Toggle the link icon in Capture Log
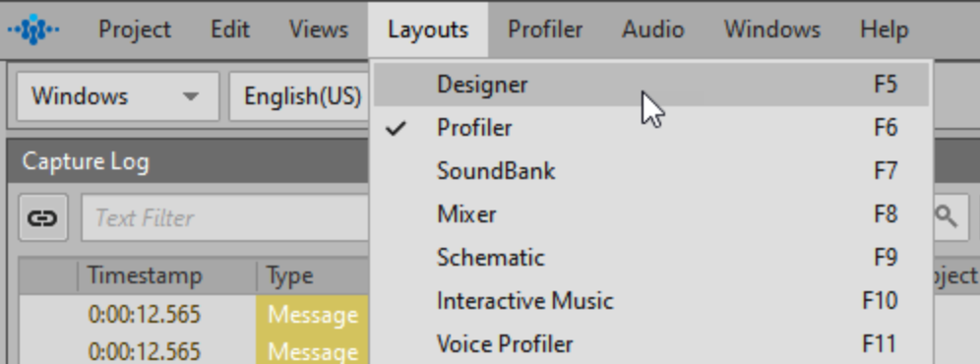This screenshot has width=980, height=364. tap(43, 217)
